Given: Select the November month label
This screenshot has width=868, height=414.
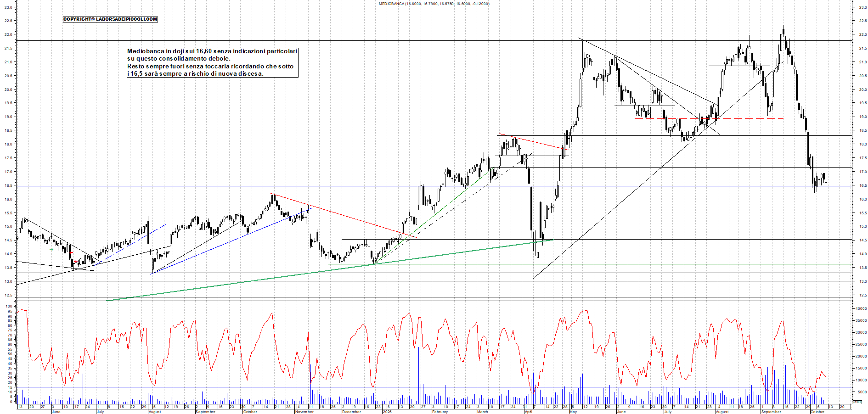Looking at the screenshot, I should pyautogui.click(x=304, y=412).
